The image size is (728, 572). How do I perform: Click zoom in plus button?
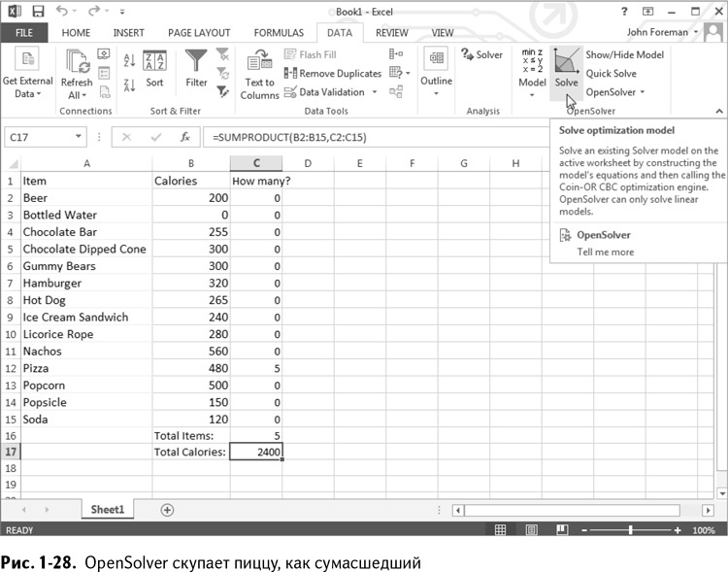pos(678,530)
